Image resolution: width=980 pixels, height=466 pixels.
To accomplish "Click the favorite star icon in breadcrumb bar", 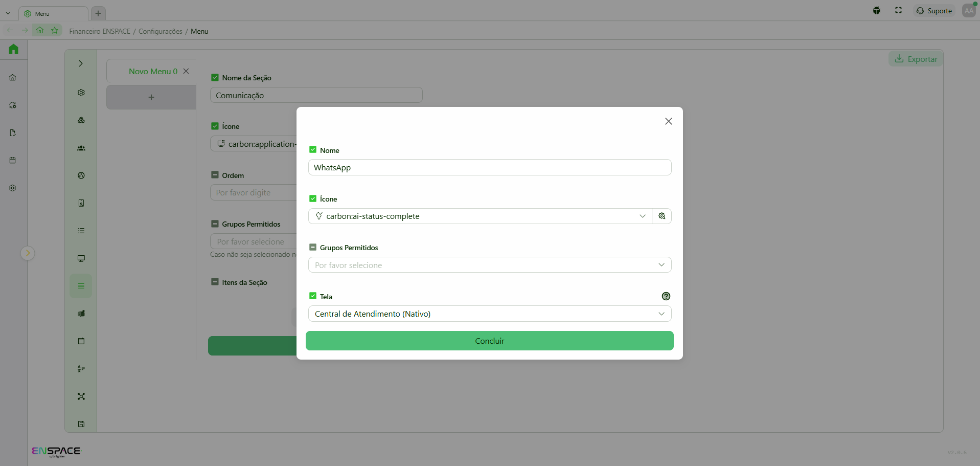I will tap(55, 31).
